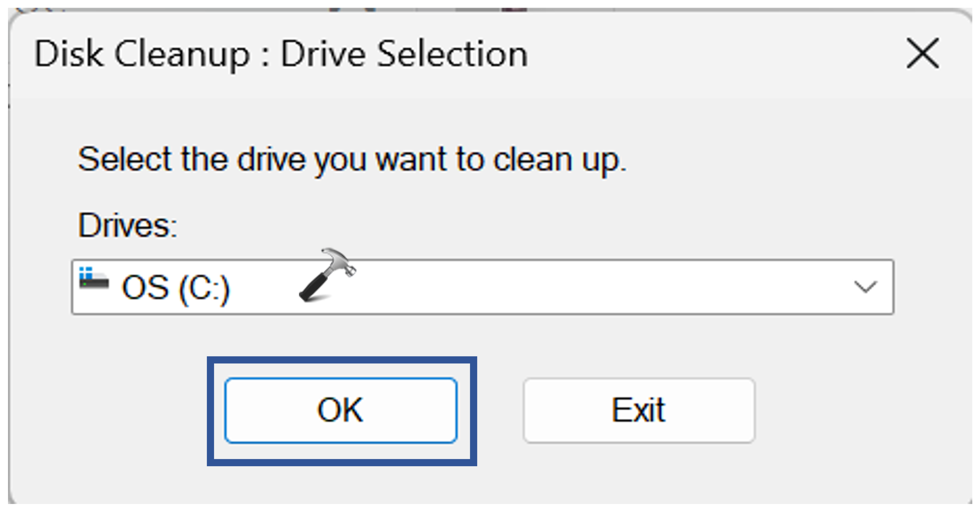
Task: Click the OK button
Action: 340,410
